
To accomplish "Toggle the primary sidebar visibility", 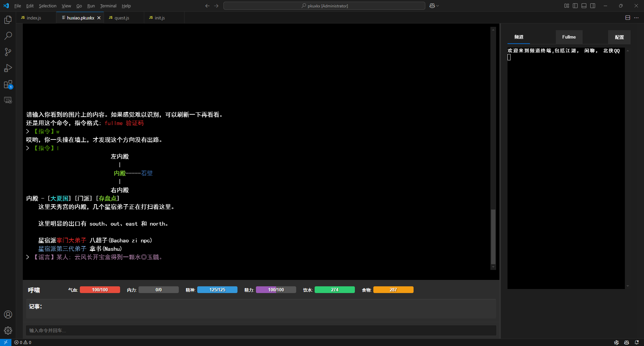I will coord(575,6).
